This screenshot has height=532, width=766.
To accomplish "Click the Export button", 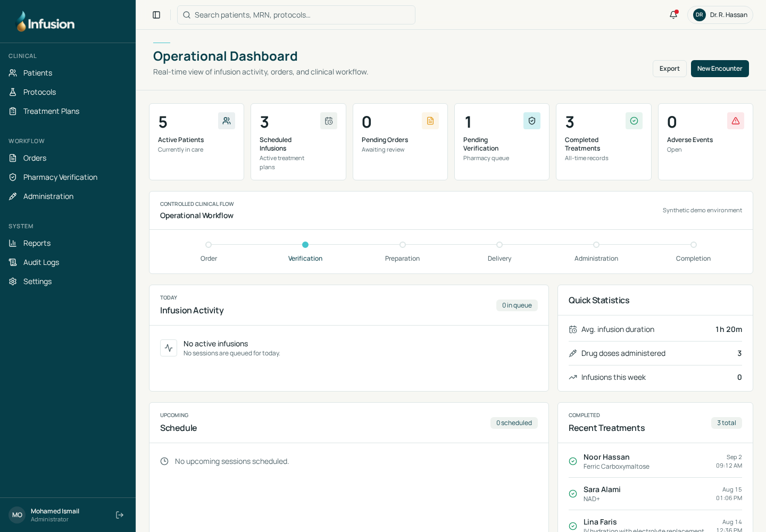I will pyautogui.click(x=669, y=69).
